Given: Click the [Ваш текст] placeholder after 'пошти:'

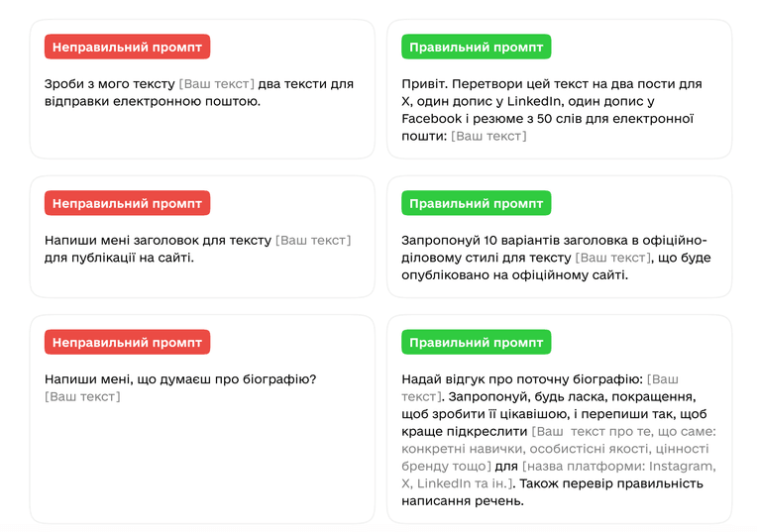Looking at the screenshot, I should [488, 136].
